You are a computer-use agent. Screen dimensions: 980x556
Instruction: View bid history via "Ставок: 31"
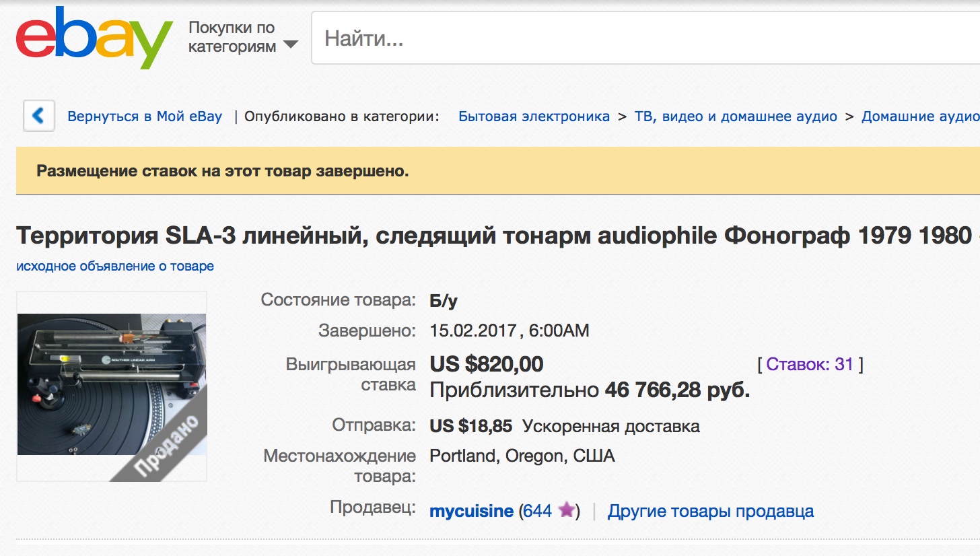(810, 364)
